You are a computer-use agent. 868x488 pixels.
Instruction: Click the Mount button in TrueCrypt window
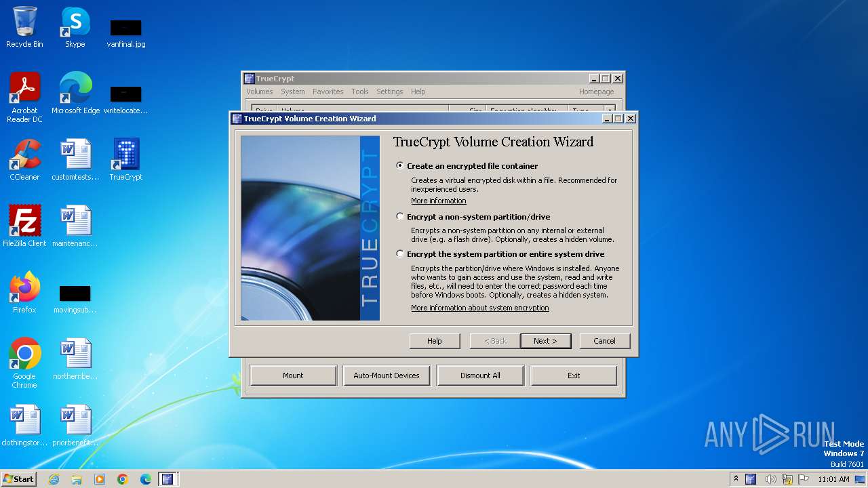point(293,375)
